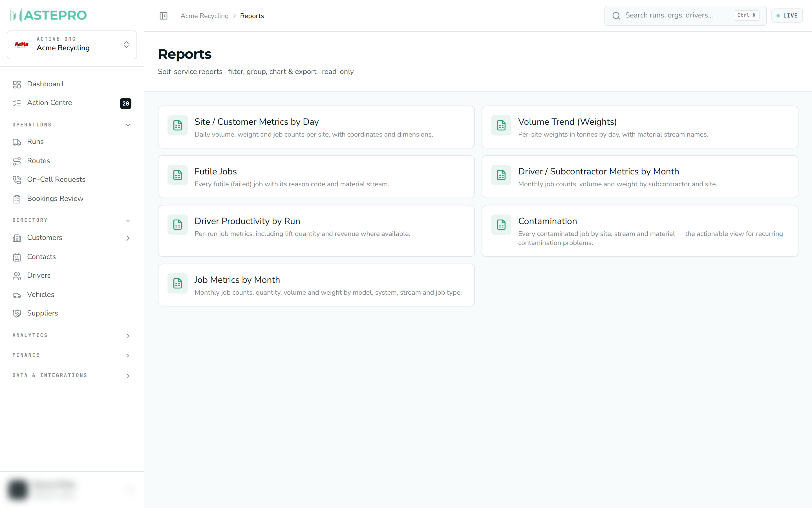Open Driver Productivity by Run report
Image resolution: width=812 pixels, height=508 pixels.
pyautogui.click(x=316, y=231)
